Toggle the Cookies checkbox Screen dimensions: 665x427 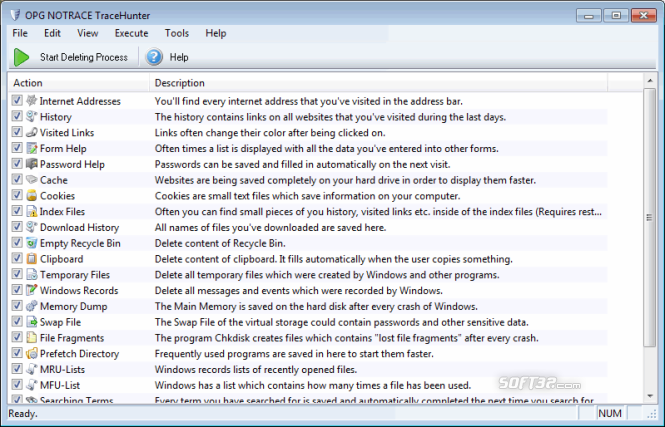coord(17,195)
